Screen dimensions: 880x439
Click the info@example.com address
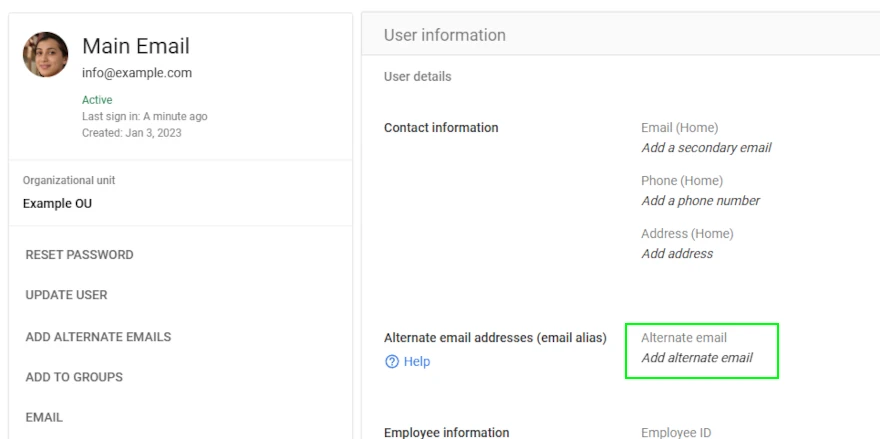[137, 73]
